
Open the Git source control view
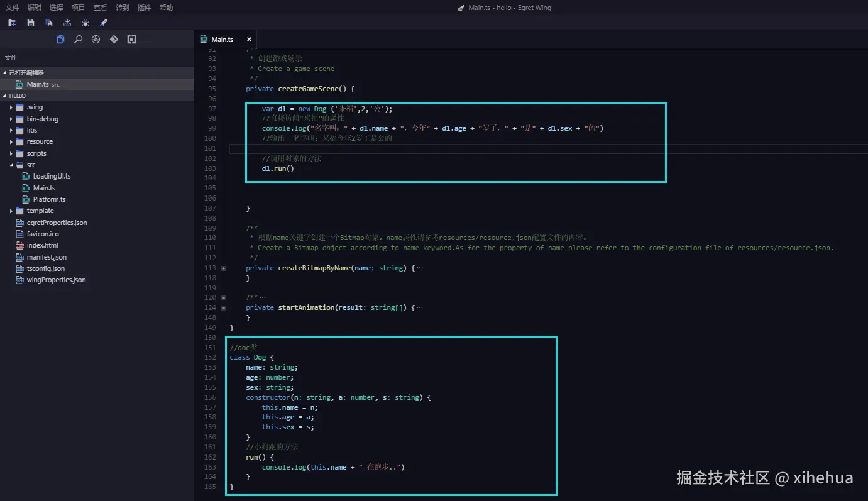[x=114, y=40]
